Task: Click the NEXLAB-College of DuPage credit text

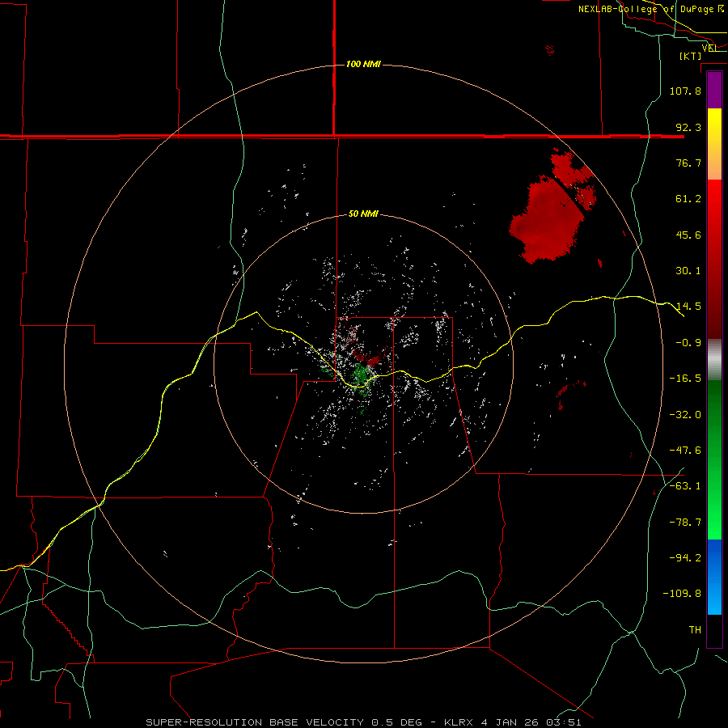Action: [651, 9]
